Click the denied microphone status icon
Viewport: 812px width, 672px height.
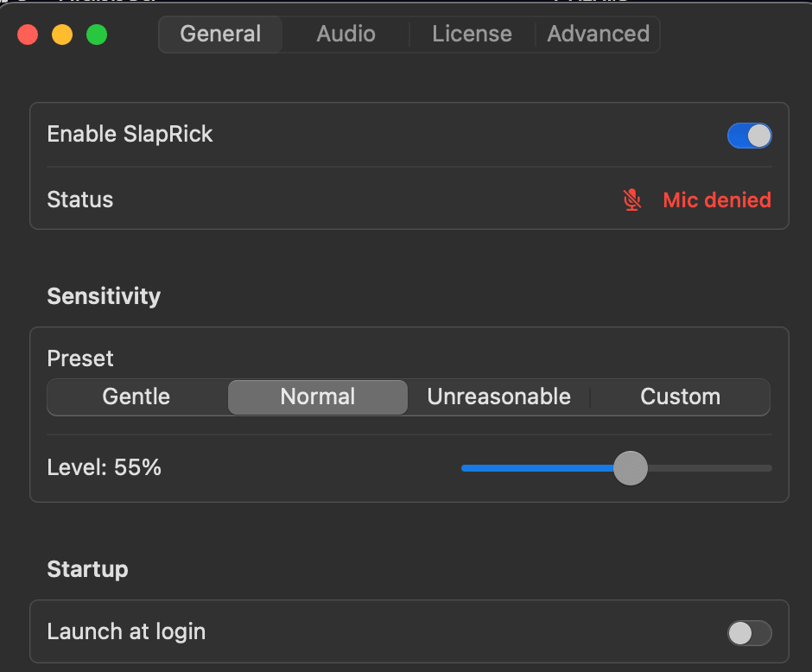pos(631,199)
